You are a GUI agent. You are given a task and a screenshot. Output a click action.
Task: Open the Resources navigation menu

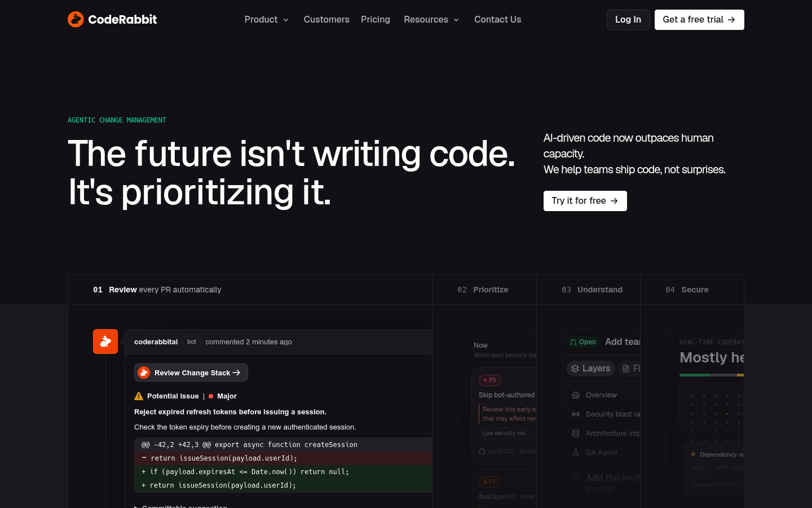(431, 20)
